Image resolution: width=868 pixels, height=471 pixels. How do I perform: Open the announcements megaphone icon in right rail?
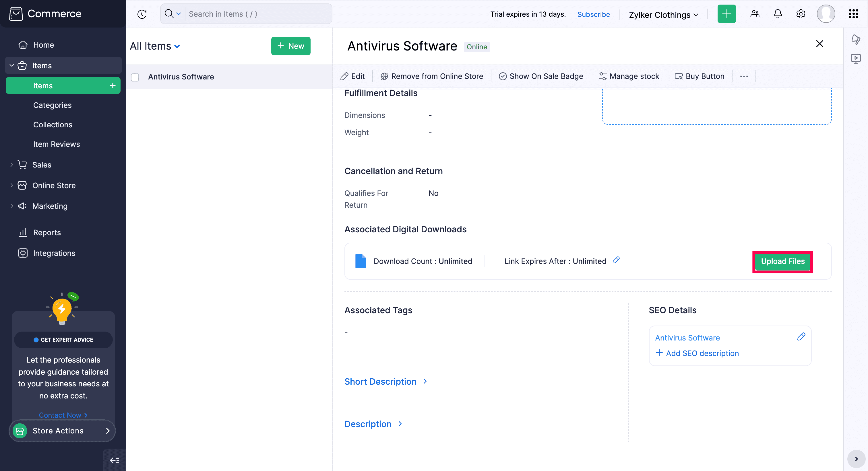[x=856, y=39]
